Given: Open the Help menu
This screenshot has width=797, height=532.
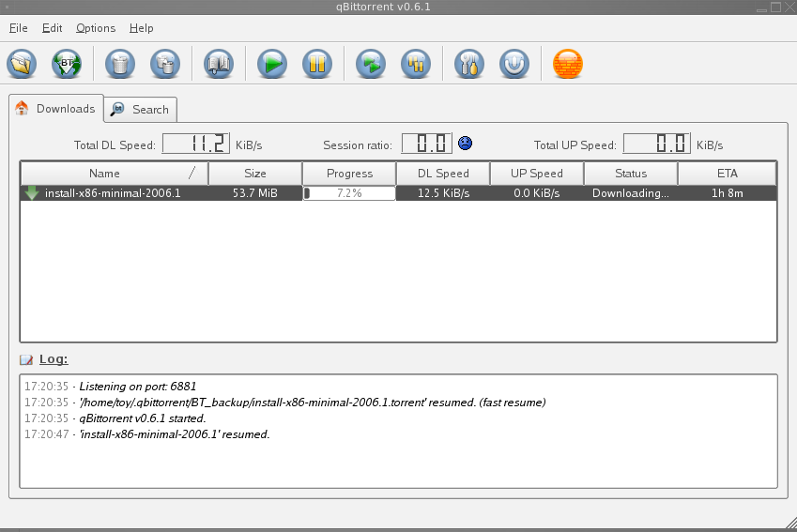Looking at the screenshot, I should click(142, 28).
